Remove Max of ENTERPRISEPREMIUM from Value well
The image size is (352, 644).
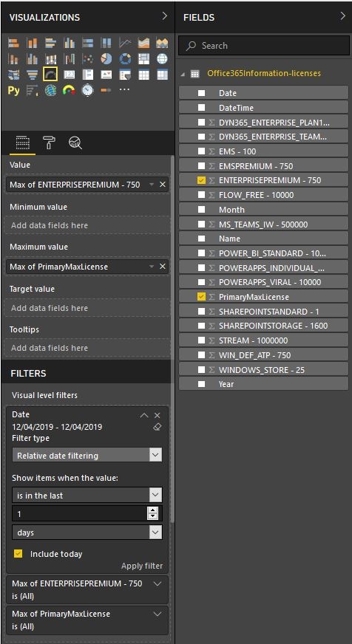163,185
